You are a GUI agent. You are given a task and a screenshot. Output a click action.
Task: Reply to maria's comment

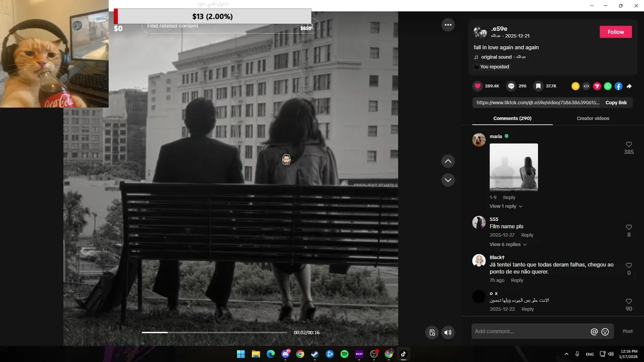click(x=509, y=198)
